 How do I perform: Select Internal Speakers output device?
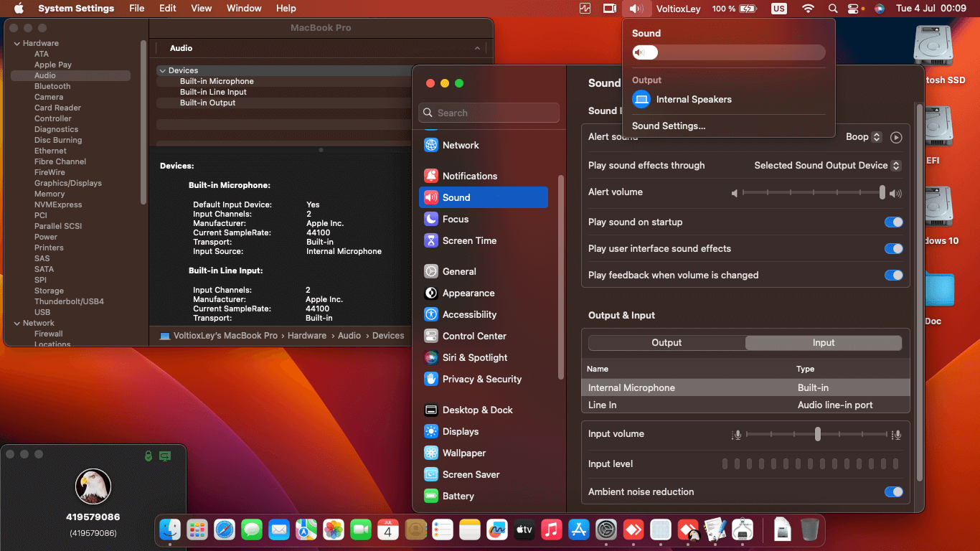click(x=729, y=100)
